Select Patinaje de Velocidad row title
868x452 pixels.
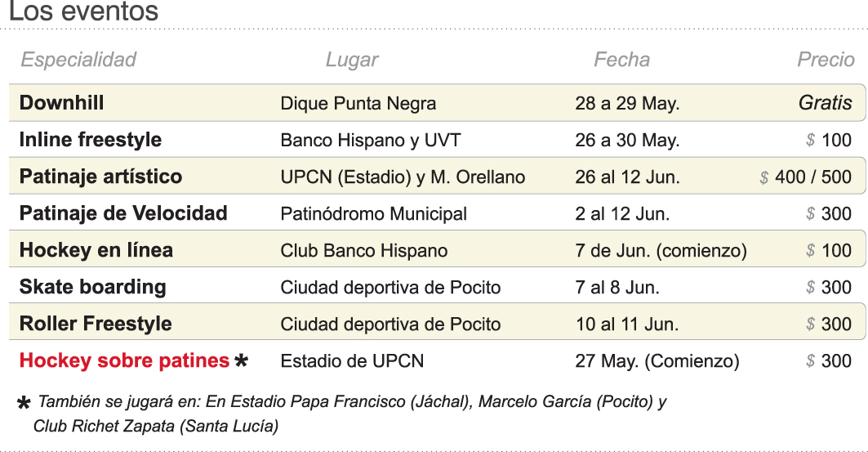123,213
